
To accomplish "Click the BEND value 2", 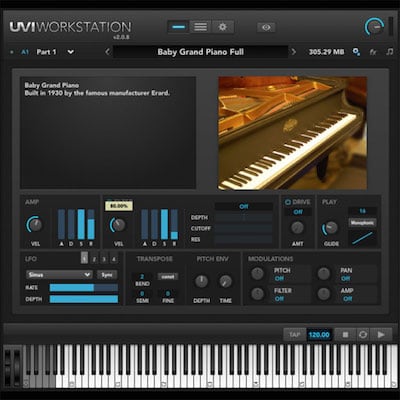I will pos(142,277).
